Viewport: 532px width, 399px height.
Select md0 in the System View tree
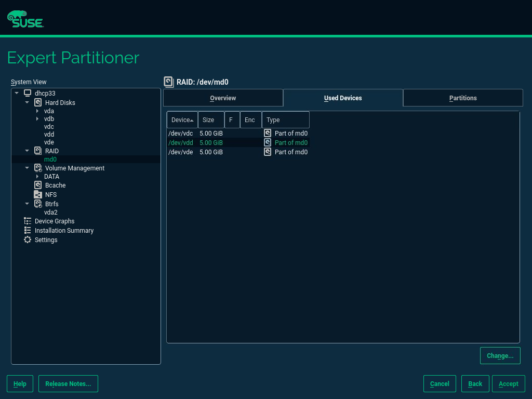(x=50, y=159)
